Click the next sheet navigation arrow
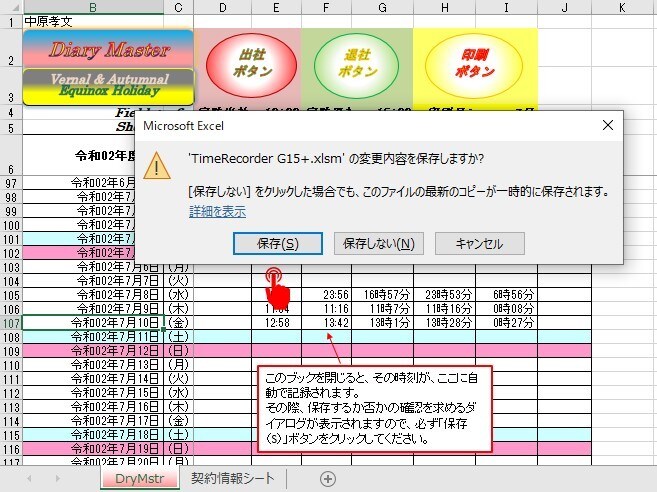 [58, 478]
